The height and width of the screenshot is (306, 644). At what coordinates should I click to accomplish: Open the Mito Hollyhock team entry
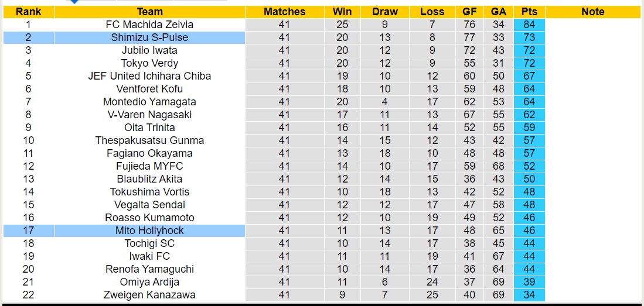(x=149, y=231)
